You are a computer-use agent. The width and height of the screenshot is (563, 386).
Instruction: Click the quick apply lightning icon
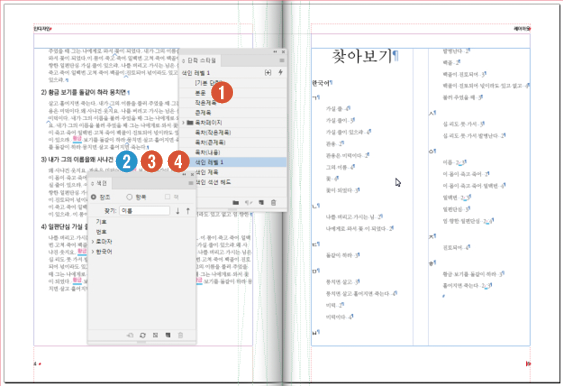[280, 73]
